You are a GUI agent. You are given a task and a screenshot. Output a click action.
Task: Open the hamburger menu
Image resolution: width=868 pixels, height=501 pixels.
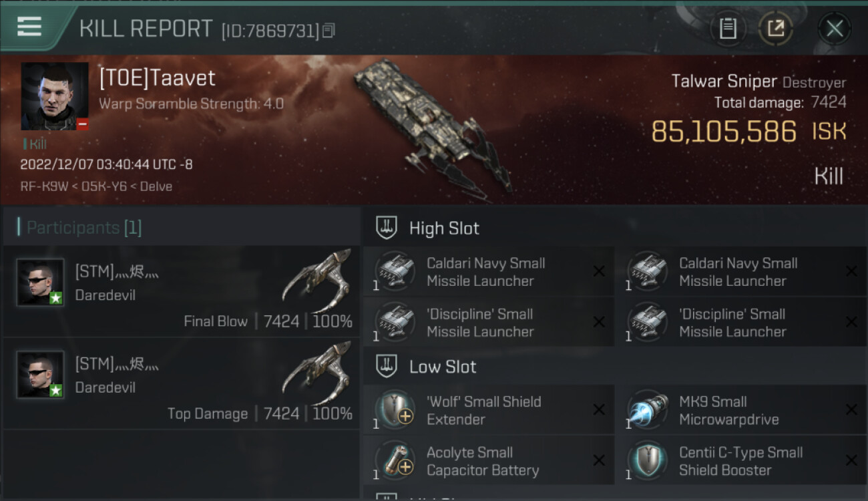(x=29, y=27)
